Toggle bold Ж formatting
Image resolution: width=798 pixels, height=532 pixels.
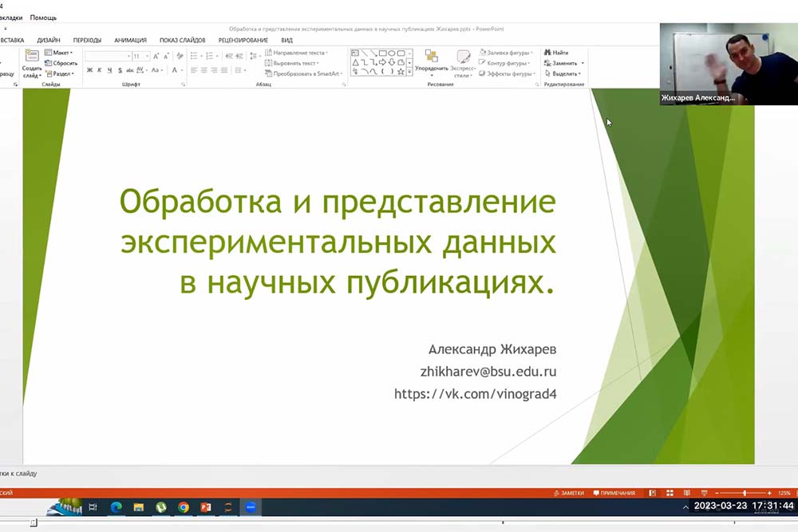tap(89, 70)
